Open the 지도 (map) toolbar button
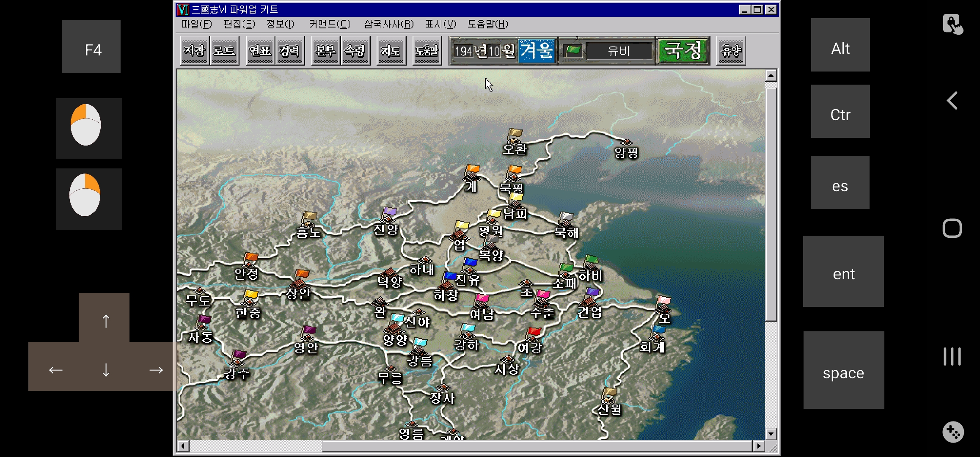 pyautogui.click(x=391, y=51)
